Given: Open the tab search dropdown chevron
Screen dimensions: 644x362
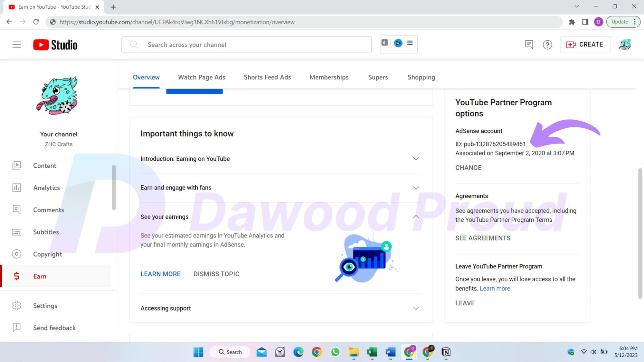Looking at the screenshot, I should click(576, 6).
